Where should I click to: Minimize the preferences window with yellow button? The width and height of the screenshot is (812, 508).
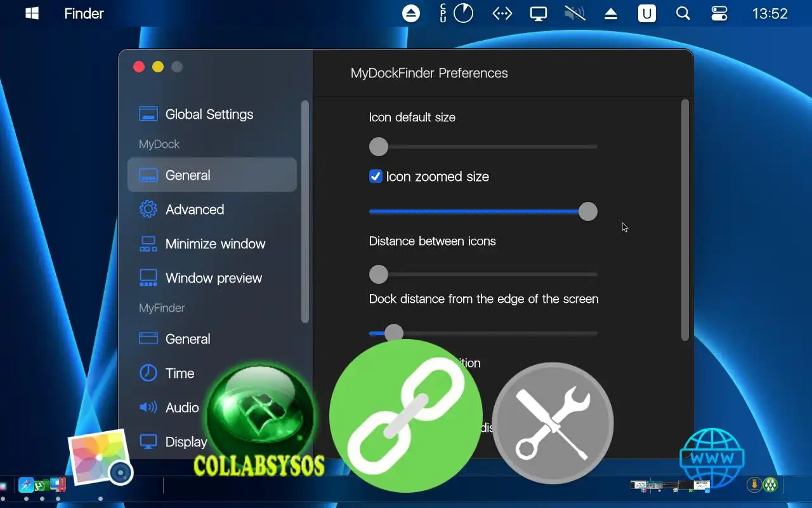point(158,67)
